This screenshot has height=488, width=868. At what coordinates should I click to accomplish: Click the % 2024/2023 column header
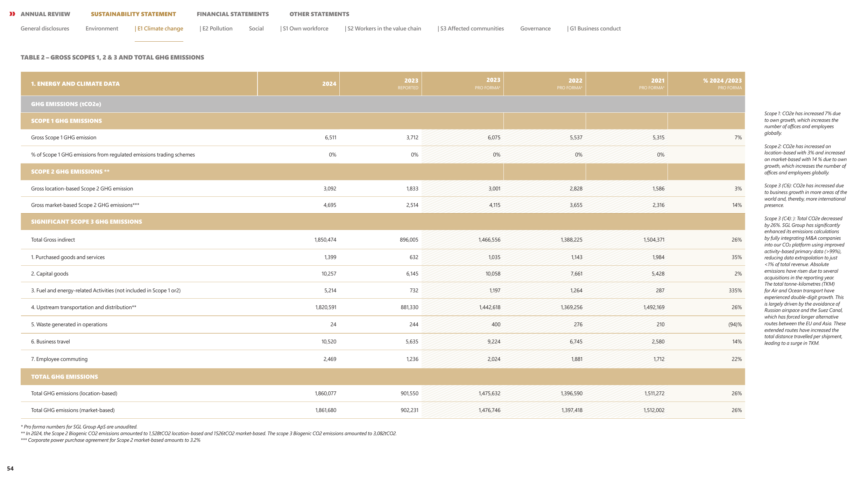(706, 84)
